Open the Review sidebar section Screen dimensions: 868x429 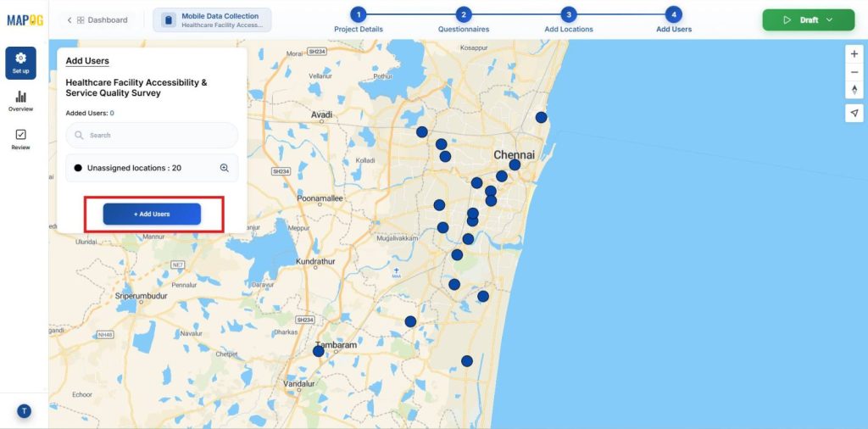20,139
